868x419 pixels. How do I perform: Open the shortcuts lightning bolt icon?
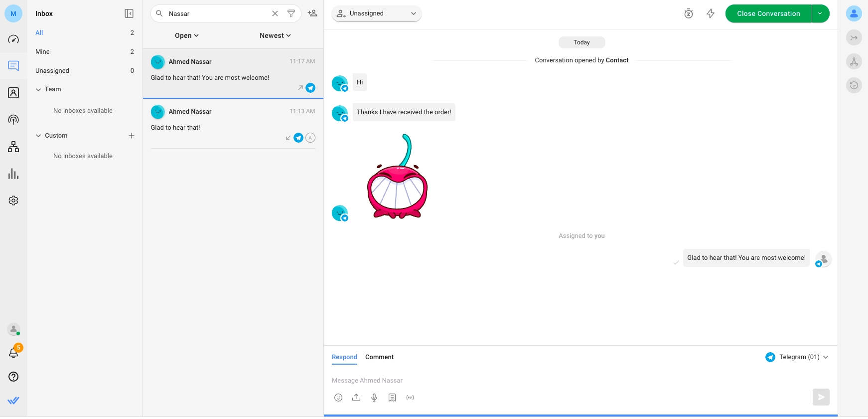[x=711, y=14]
